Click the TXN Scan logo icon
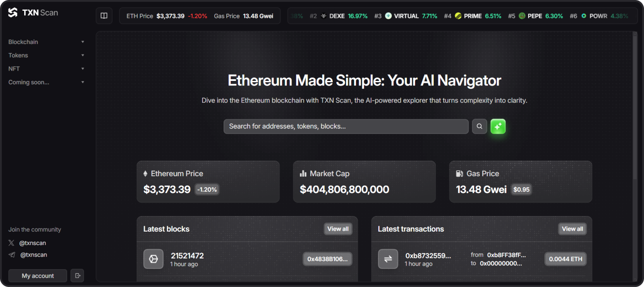644x287 pixels. (x=13, y=13)
